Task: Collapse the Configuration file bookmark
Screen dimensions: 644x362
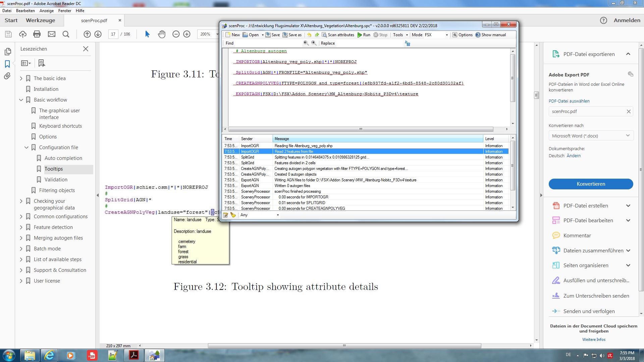Action: click(26, 147)
